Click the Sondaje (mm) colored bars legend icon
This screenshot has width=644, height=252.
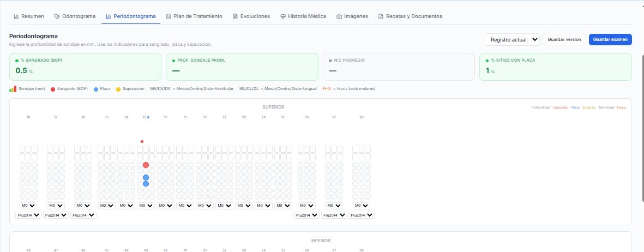point(13,89)
